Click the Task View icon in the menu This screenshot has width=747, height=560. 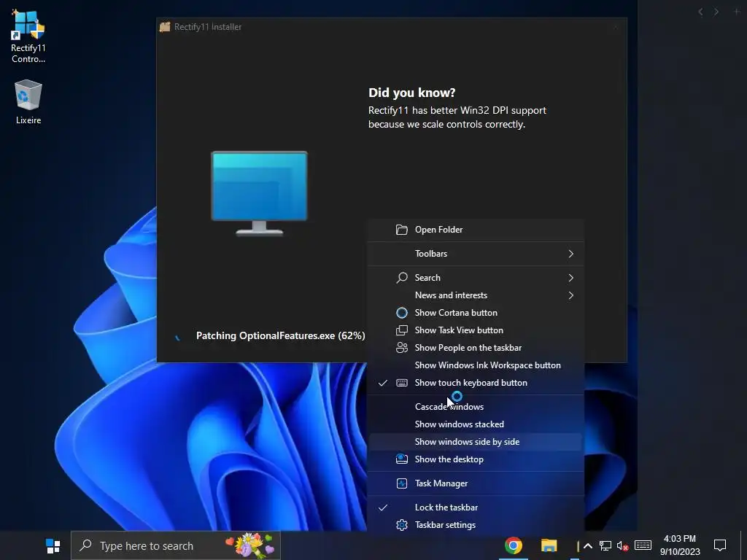[402, 330]
